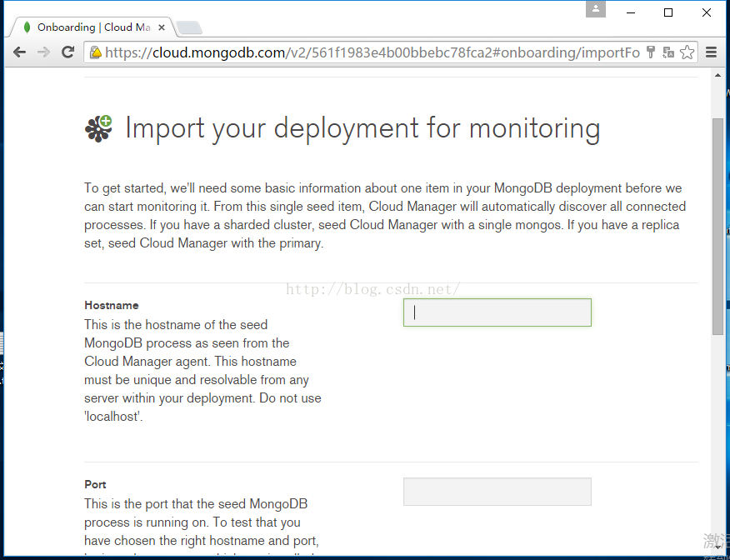Click the translate page icon
Screen dimensions: 730x560
pyautogui.click(x=668, y=52)
